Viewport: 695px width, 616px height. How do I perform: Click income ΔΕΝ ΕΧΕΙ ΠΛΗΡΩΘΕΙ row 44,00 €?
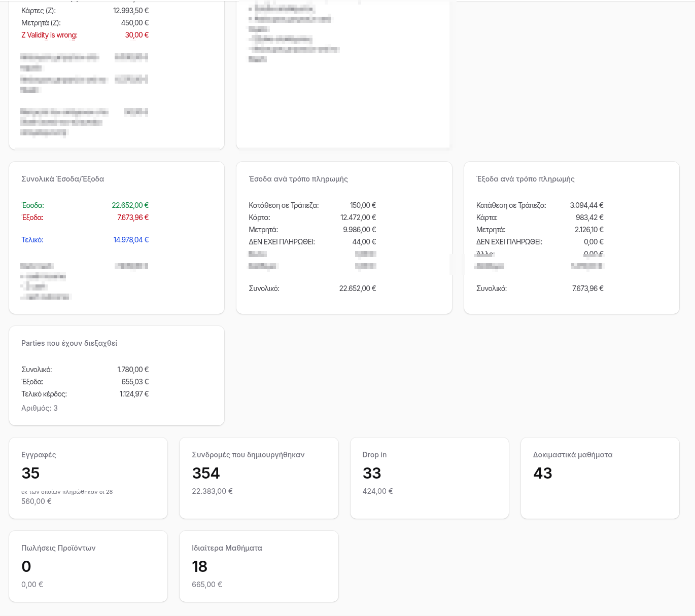click(x=312, y=242)
